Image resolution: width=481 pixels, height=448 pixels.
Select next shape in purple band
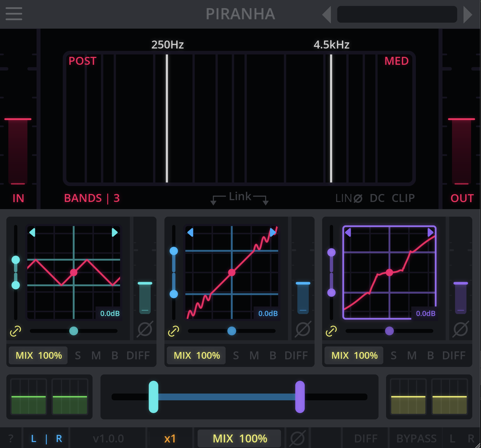tap(430, 233)
